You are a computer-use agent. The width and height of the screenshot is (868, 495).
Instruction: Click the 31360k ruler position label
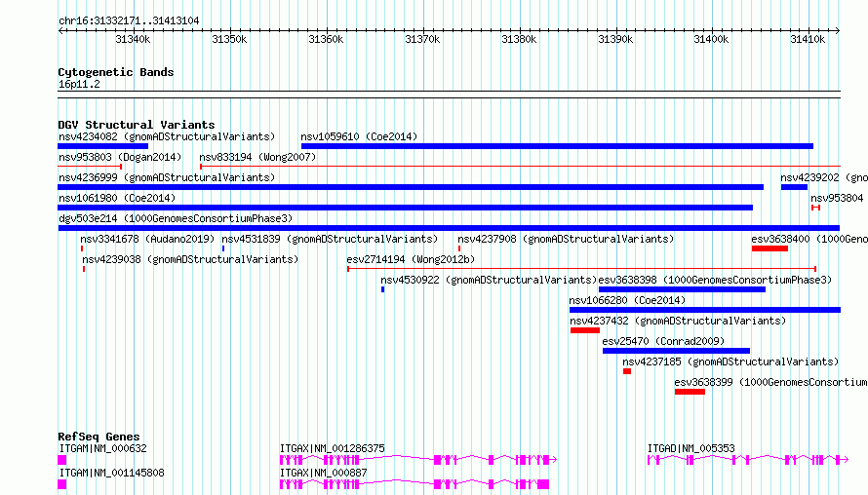point(326,39)
